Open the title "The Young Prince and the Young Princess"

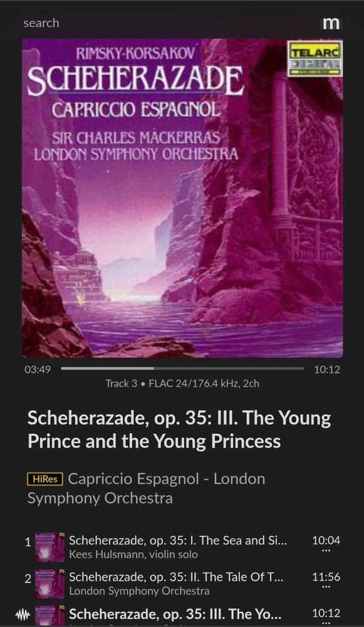pos(179,430)
